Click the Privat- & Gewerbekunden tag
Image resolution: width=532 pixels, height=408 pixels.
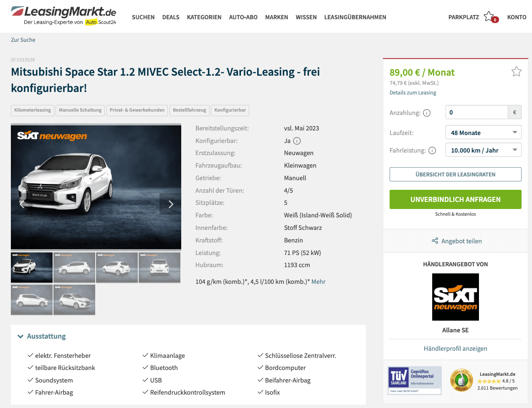[x=137, y=110]
